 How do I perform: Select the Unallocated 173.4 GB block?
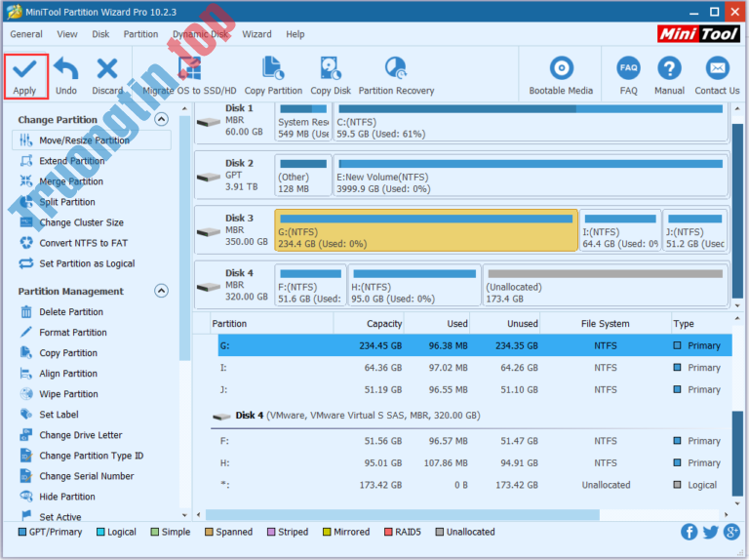606,285
